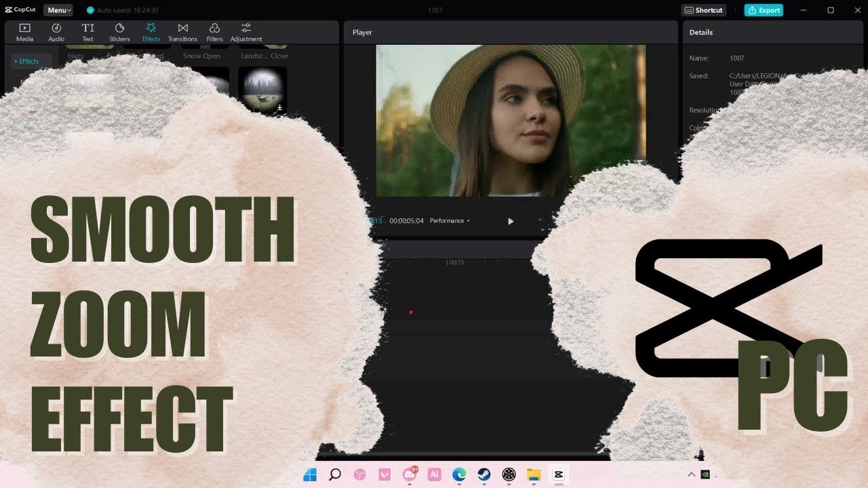Click the download icon on forest vignette effect
This screenshot has width=868, height=488.
pyautogui.click(x=279, y=107)
